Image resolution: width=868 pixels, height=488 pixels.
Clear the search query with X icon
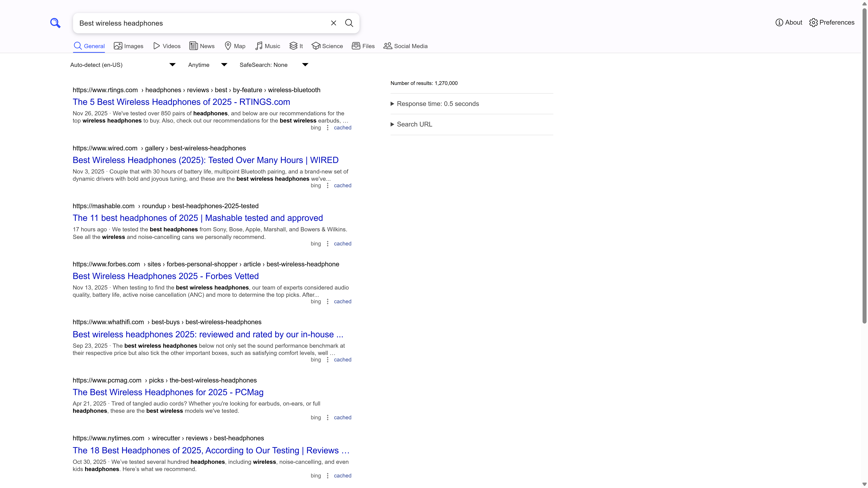click(x=333, y=23)
